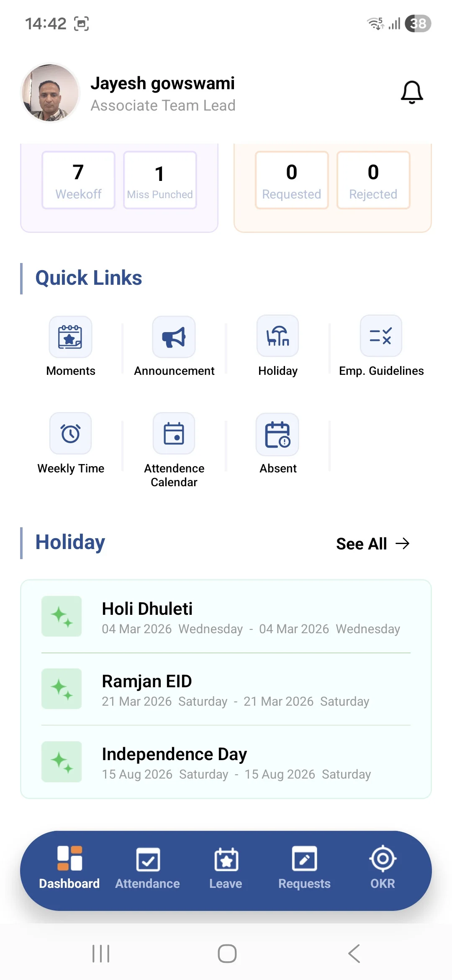View the Rejected requests card
The image size is (452, 980).
click(373, 180)
